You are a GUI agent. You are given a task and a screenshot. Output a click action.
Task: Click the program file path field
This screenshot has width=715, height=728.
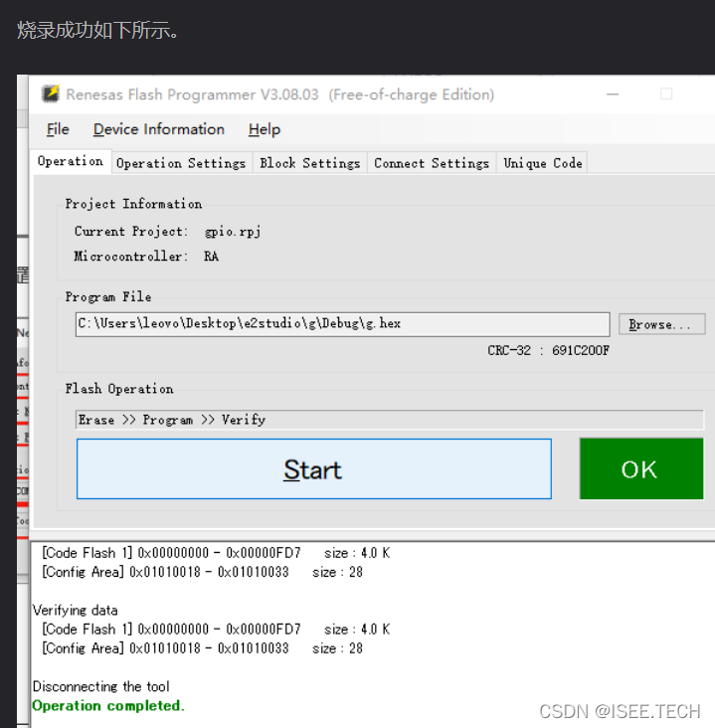343,324
